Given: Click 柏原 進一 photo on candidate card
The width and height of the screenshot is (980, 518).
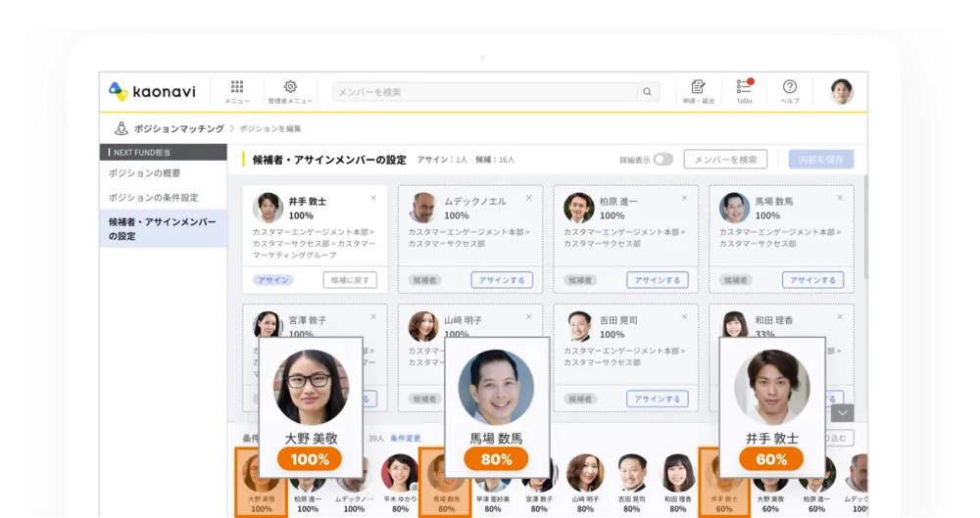Looking at the screenshot, I should click(x=579, y=208).
